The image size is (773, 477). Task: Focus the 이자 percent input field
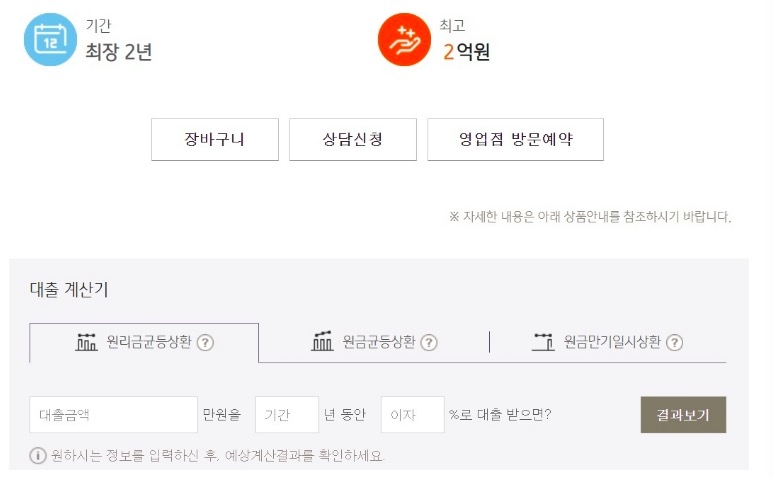(x=413, y=415)
